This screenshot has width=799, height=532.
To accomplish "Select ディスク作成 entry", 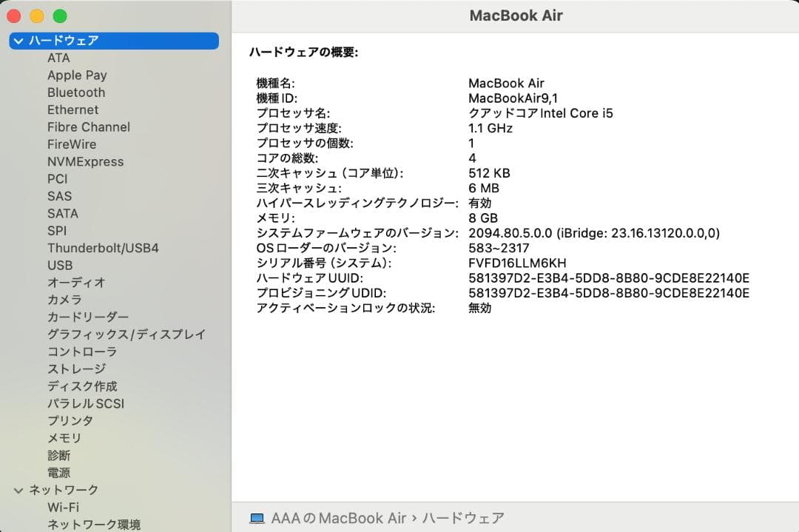I will pos(83,386).
